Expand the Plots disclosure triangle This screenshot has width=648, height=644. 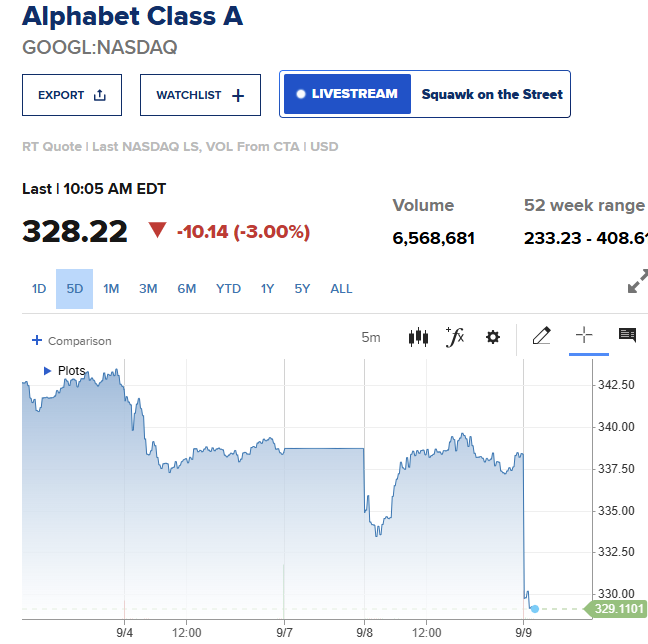pyautogui.click(x=47, y=371)
